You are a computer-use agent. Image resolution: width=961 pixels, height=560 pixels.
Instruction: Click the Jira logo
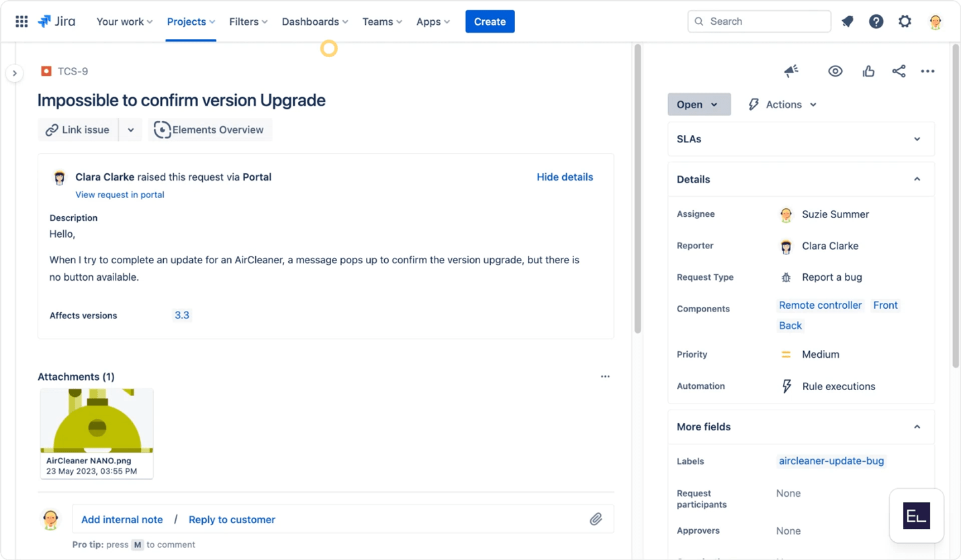56,21
